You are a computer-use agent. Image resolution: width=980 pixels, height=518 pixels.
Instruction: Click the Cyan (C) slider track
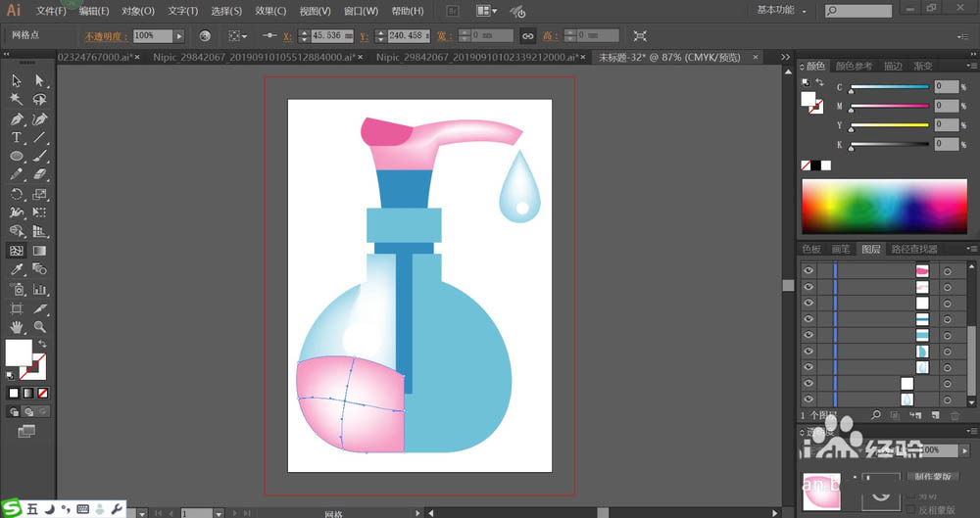890,87
